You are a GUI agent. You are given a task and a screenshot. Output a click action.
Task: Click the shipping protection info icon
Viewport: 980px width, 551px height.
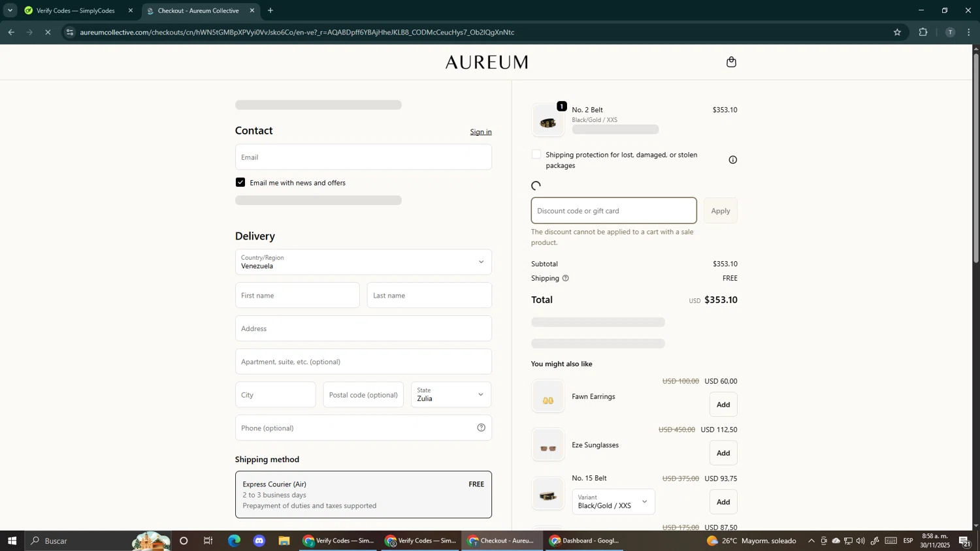[733, 160]
